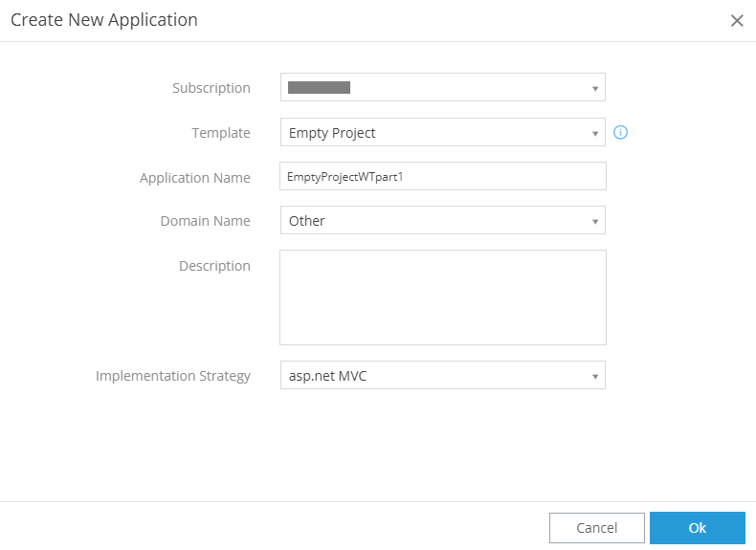Select the 'asp.net MVC' strategy value
The height and width of the screenshot is (550, 756).
click(327, 376)
